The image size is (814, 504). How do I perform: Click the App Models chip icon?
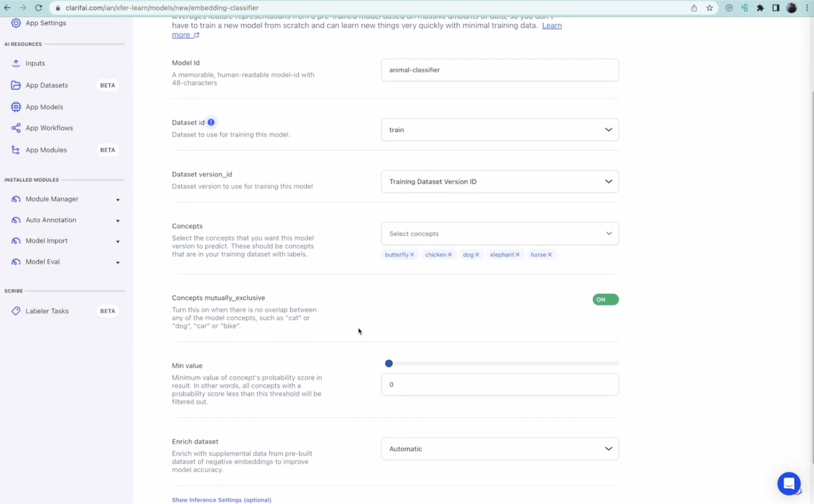pyautogui.click(x=16, y=107)
